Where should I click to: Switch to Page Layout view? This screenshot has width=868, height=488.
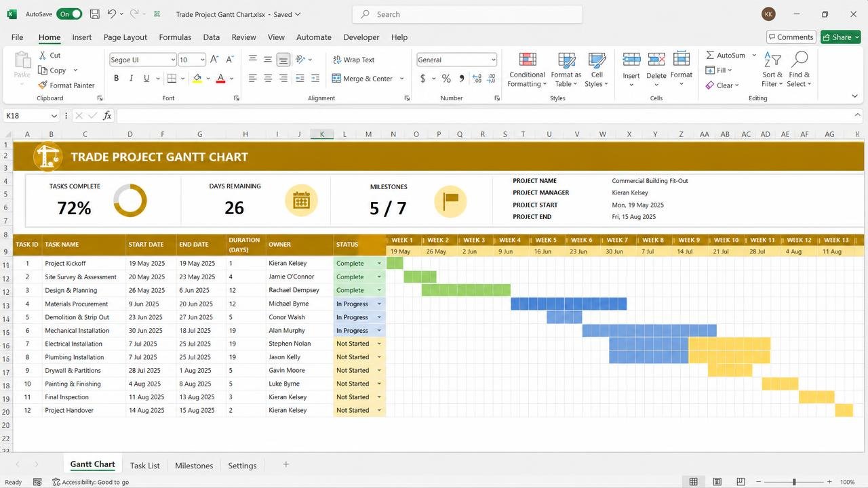point(717,482)
